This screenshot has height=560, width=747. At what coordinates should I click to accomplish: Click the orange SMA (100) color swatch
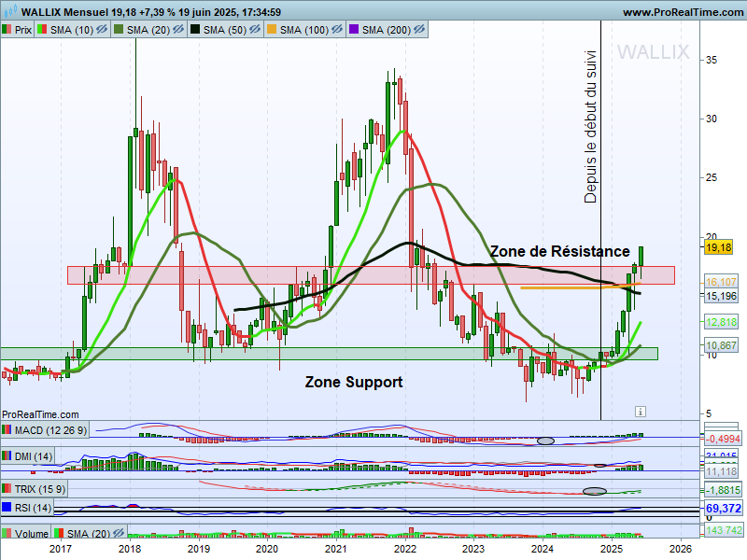(x=272, y=30)
